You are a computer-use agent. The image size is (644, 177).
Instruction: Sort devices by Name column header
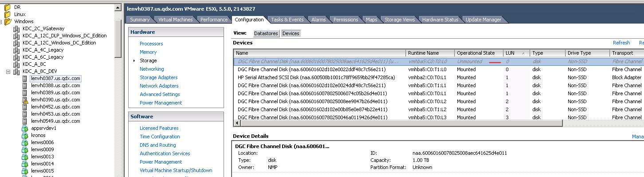[319, 53]
